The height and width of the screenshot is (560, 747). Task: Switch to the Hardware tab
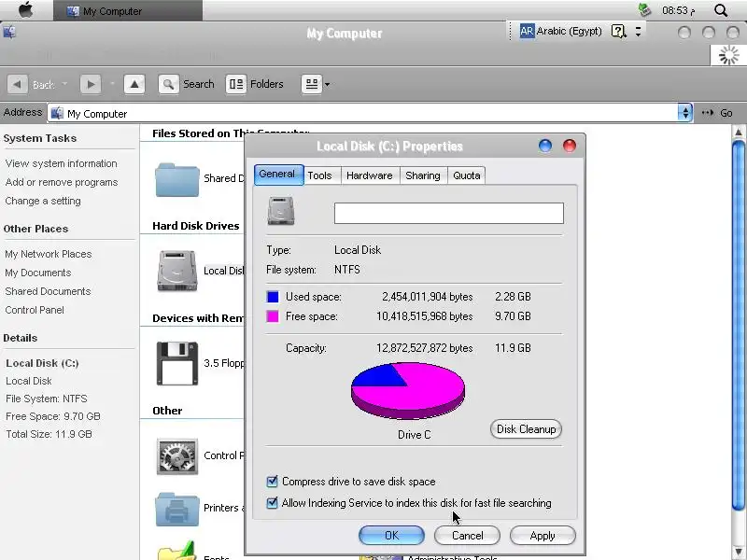coord(370,175)
